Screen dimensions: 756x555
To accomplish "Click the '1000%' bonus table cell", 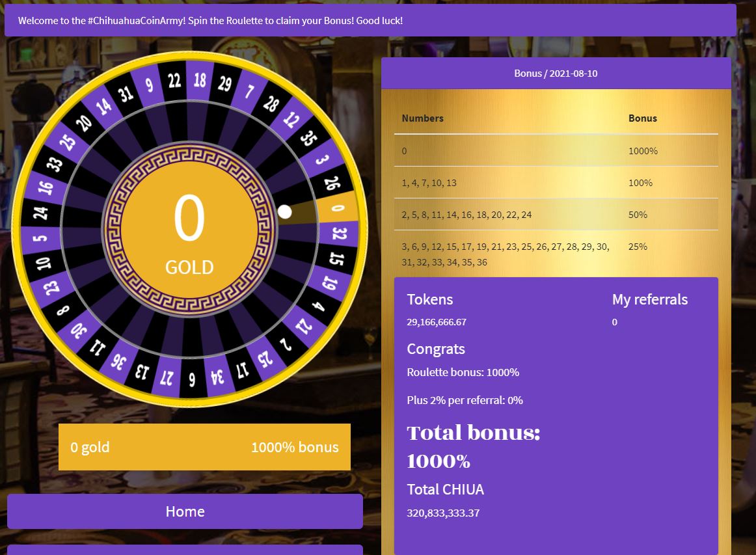I will pyautogui.click(x=643, y=151).
